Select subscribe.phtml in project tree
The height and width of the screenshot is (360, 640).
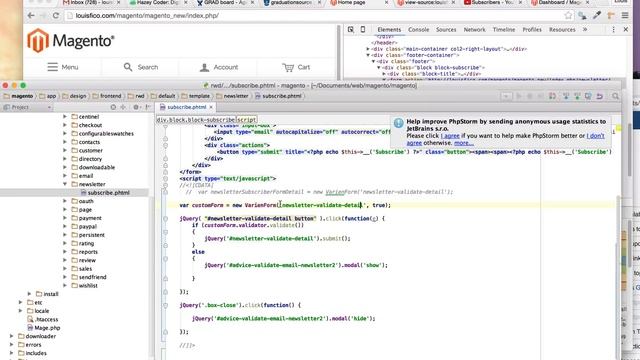click(105, 193)
